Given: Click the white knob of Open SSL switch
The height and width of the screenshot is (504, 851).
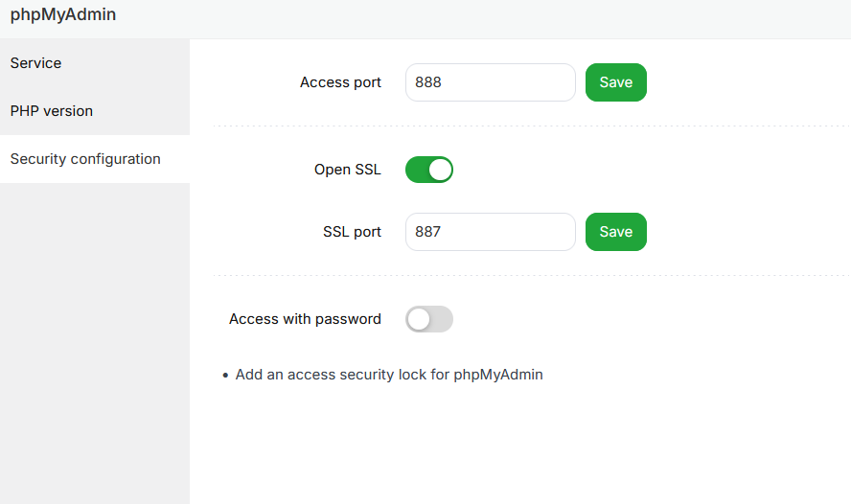Looking at the screenshot, I should pyautogui.click(x=439, y=171).
